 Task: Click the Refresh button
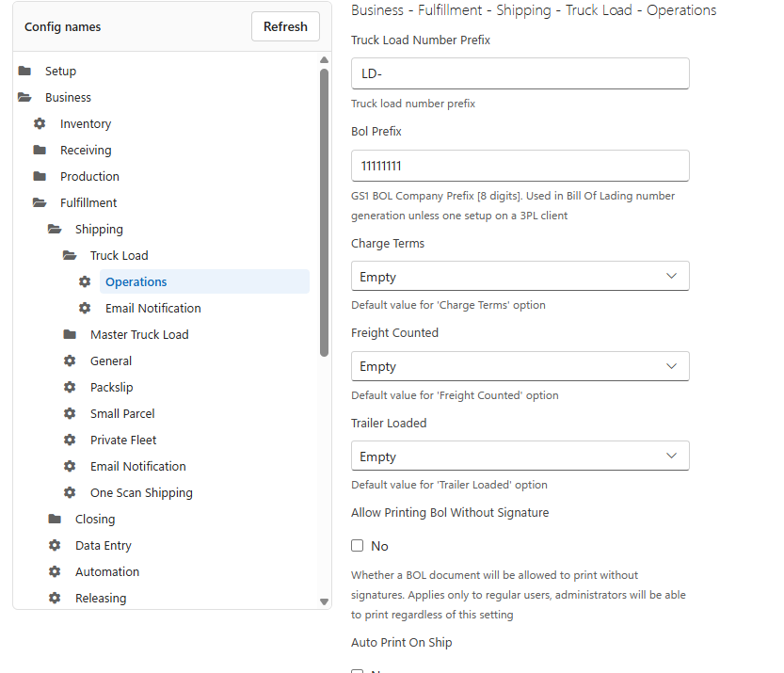pos(285,26)
